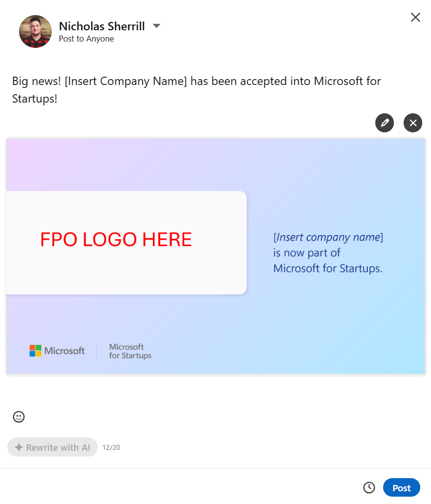Viewport: 431px width, 504px height.
Task: Edit the attached image using the pencil icon
Action: [x=385, y=123]
